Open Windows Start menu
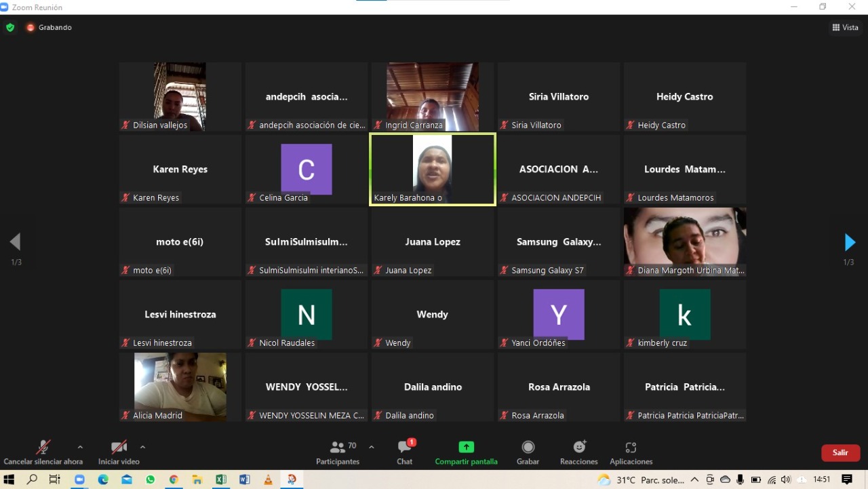 tap(9, 480)
